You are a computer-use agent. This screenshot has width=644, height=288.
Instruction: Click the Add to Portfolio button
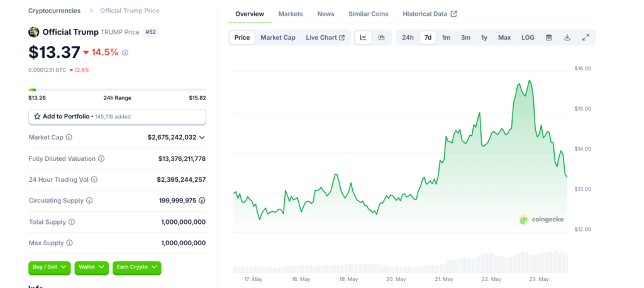tap(117, 117)
